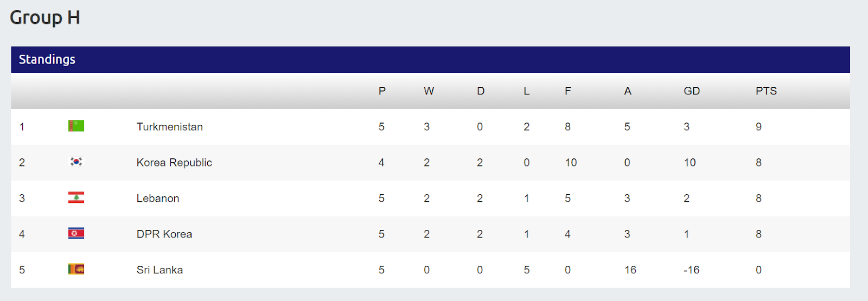The height and width of the screenshot is (301, 868).
Task: Click the Korea Republic flag icon
Action: 76,162
